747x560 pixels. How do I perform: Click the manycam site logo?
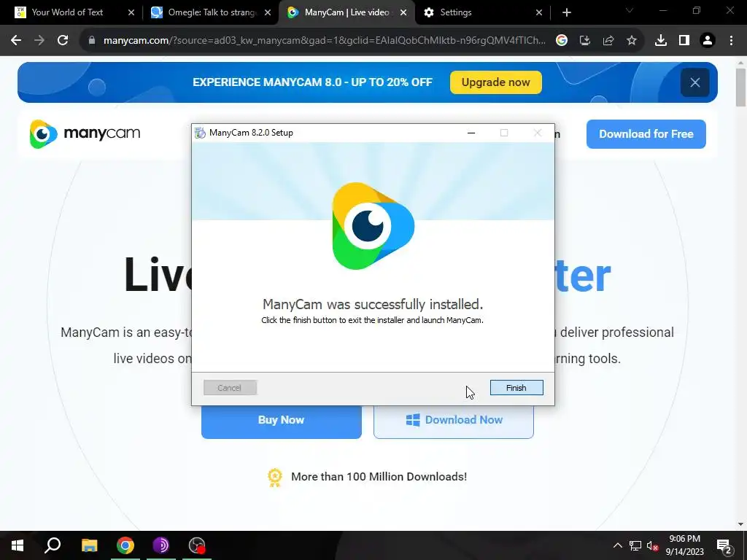tap(85, 134)
